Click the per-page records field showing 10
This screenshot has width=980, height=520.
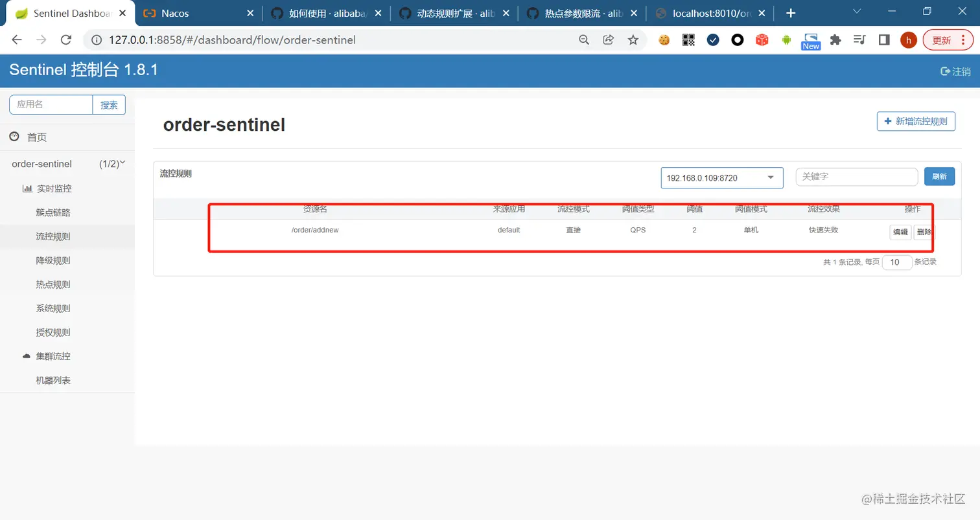coord(897,262)
